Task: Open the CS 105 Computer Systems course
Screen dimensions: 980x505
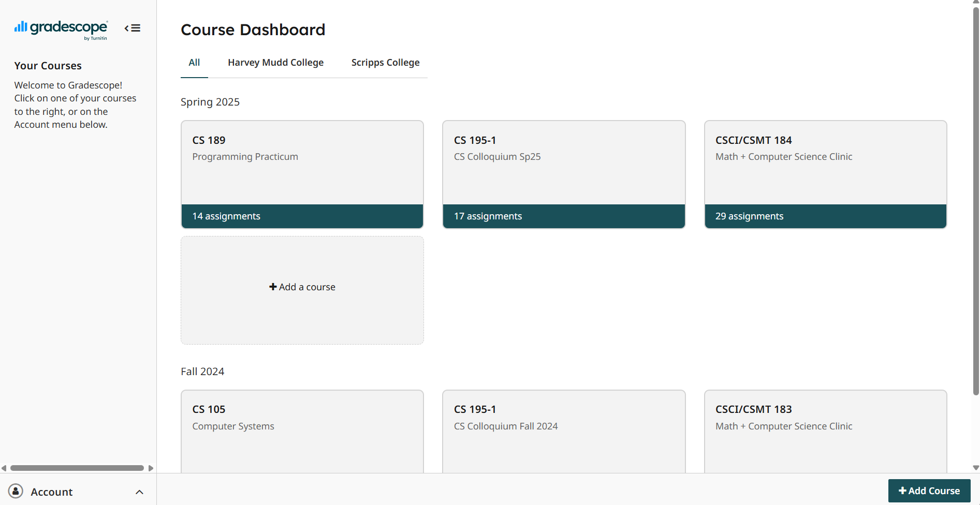Action: tap(302, 432)
